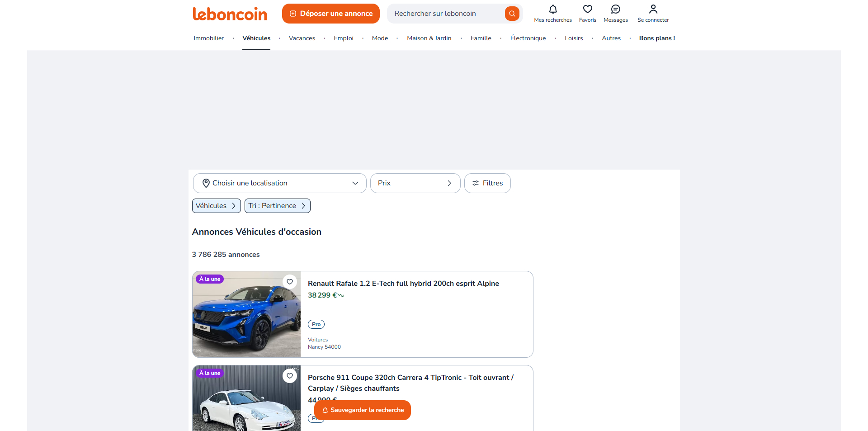The width and height of the screenshot is (868, 431).
Task: Open the Électronique category
Action: (x=528, y=38)
